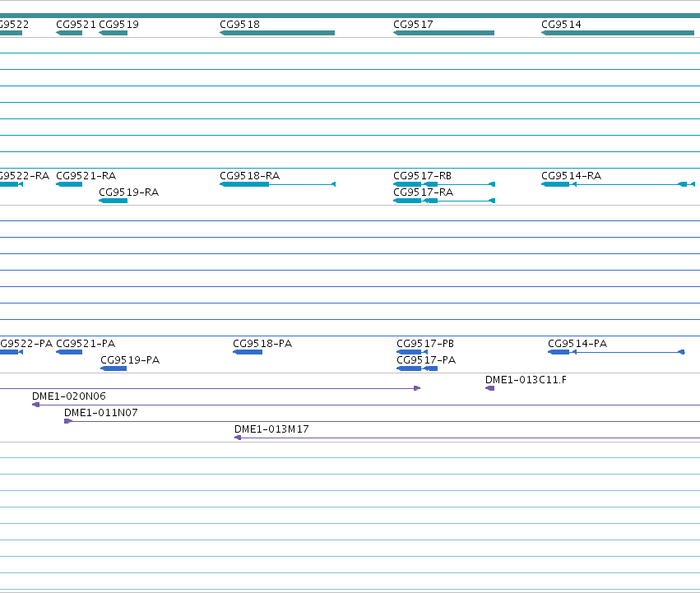Select the CG9521 gene bar
This screenshot has width=700, height=593.
point(69,33)
